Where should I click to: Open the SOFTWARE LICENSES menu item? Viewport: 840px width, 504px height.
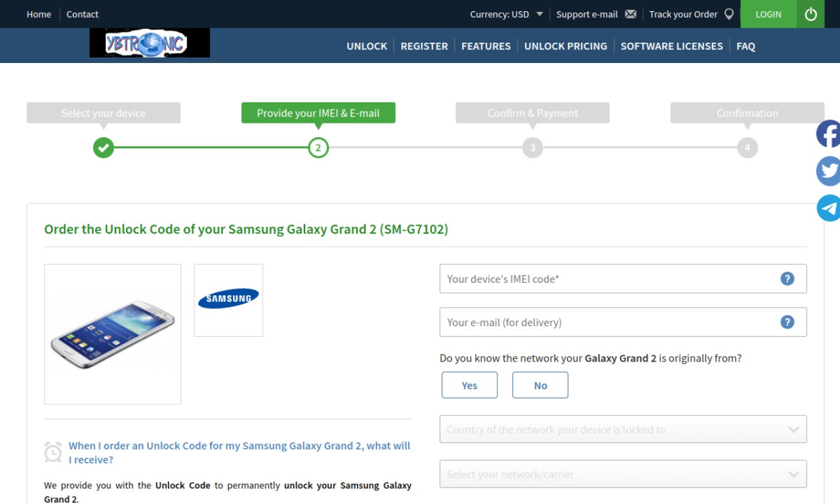coord(671,46)
